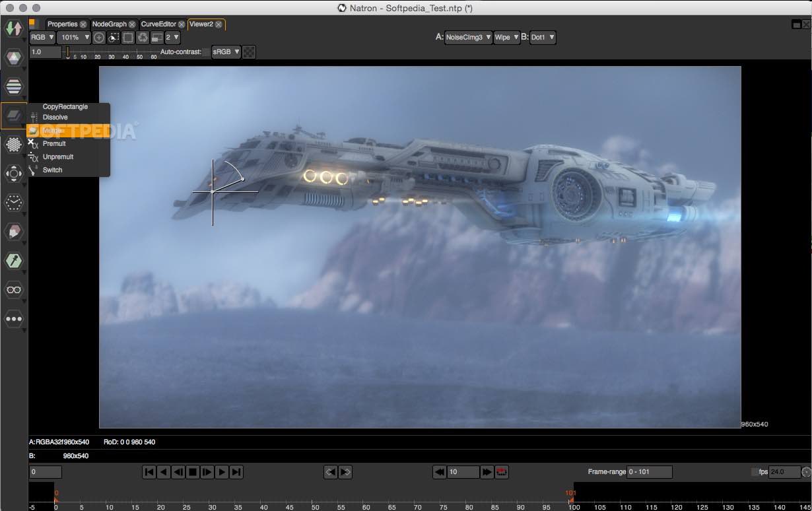Click the gain slider track
The height and width of the screenshot is (511, 812).
coord(112,51)
